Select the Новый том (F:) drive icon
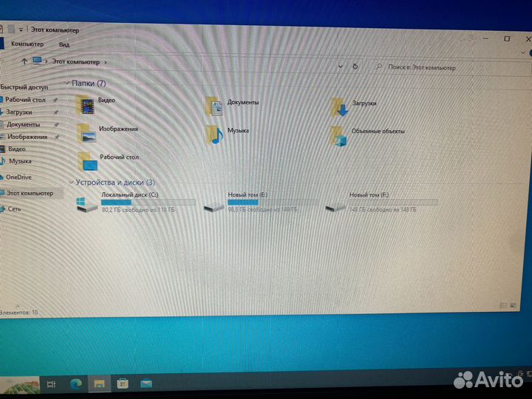Viewport: 532px width, 399px height. (336, 207)
